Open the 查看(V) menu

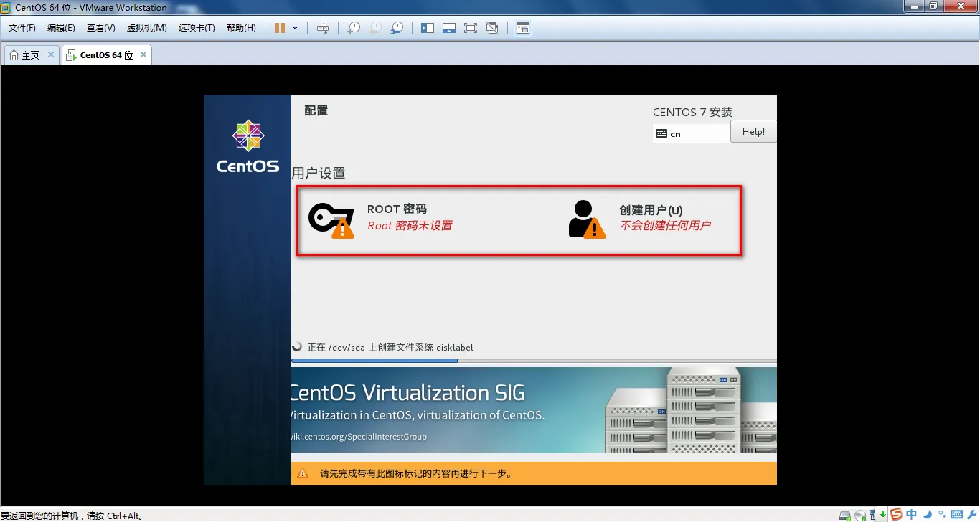pyautogui.click(x=100, y=28)
